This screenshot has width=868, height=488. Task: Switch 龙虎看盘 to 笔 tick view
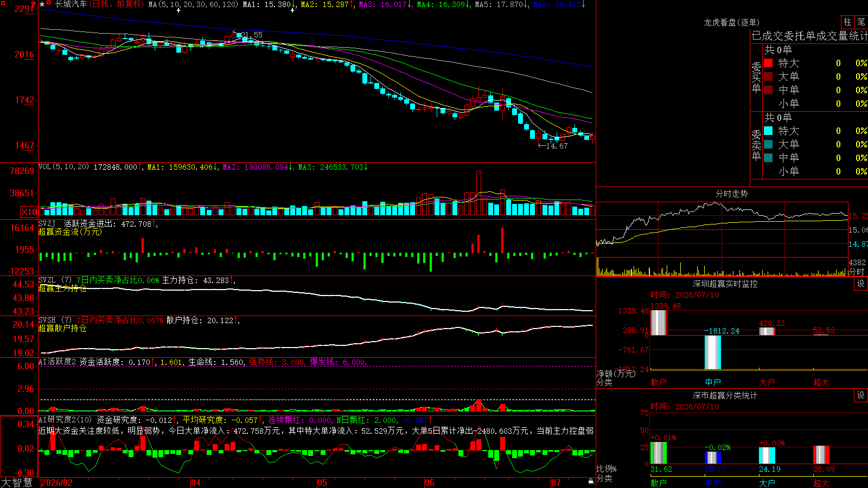861,22
